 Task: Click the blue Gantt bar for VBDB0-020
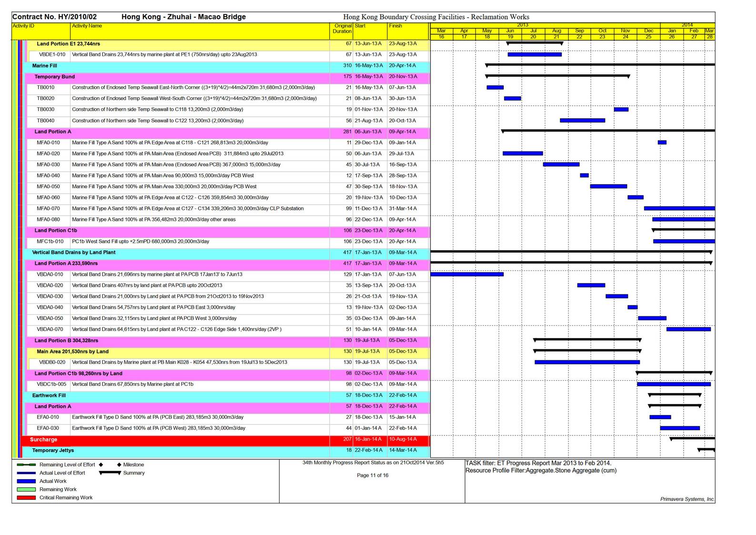(587, 363)
